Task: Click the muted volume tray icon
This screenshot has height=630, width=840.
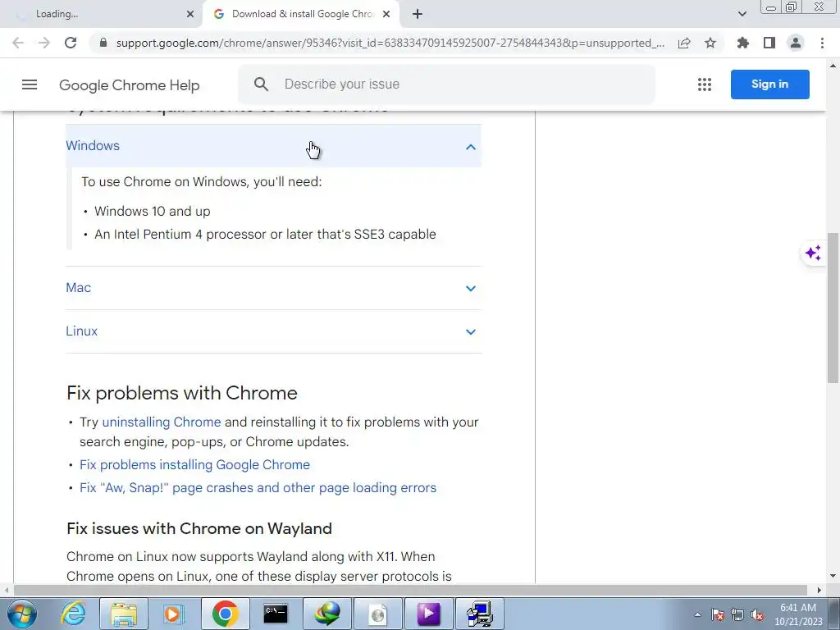Action: point(757,614)
